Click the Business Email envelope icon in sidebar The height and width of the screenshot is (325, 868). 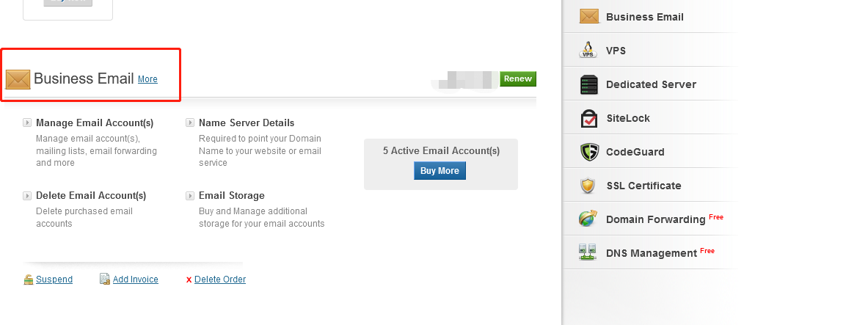[x=589, y=16]
